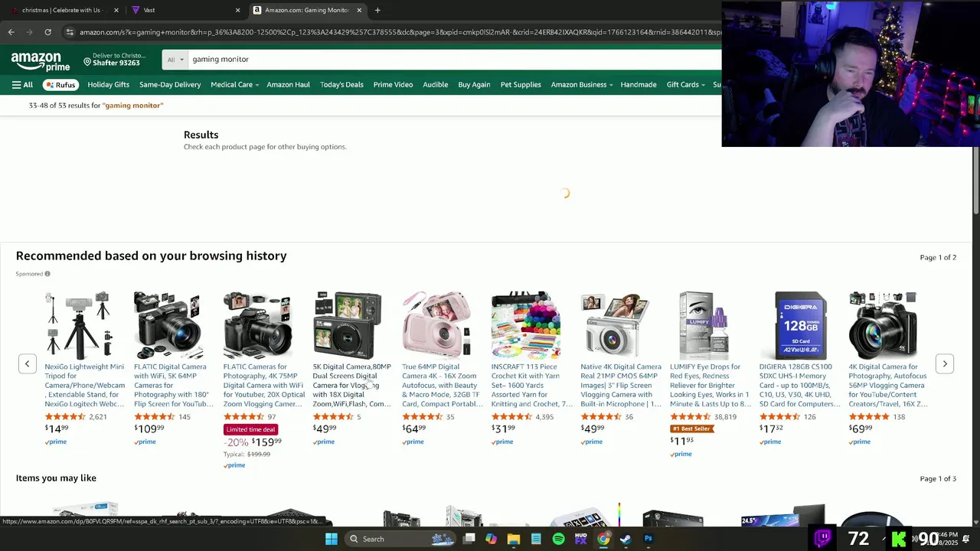980x551 pixels.
Task: Open Handmade
Action: [639, 85]
